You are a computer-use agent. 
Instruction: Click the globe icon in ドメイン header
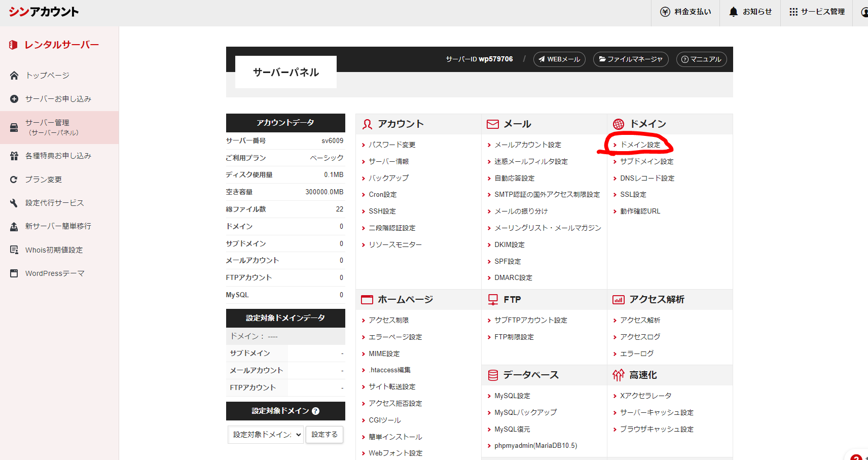click(619, 124)
